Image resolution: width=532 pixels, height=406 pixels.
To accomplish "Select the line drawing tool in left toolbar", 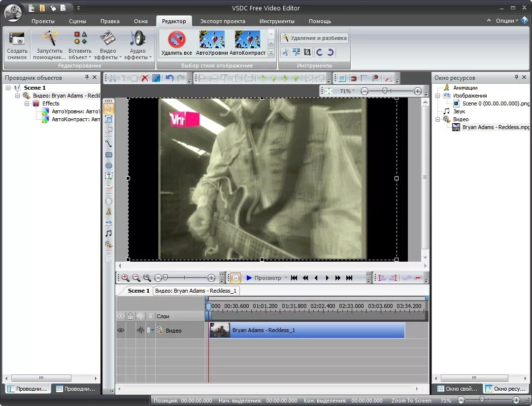I will pyautogui.click(x=108, y=143).
